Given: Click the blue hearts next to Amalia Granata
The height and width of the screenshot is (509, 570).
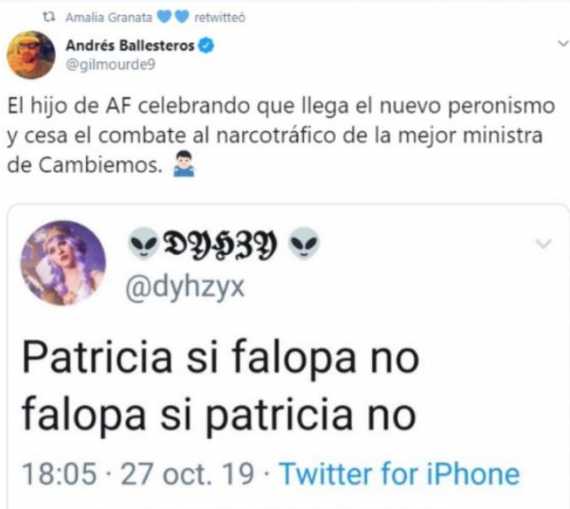Looking at the screenshot, I should tap(173, 17).
